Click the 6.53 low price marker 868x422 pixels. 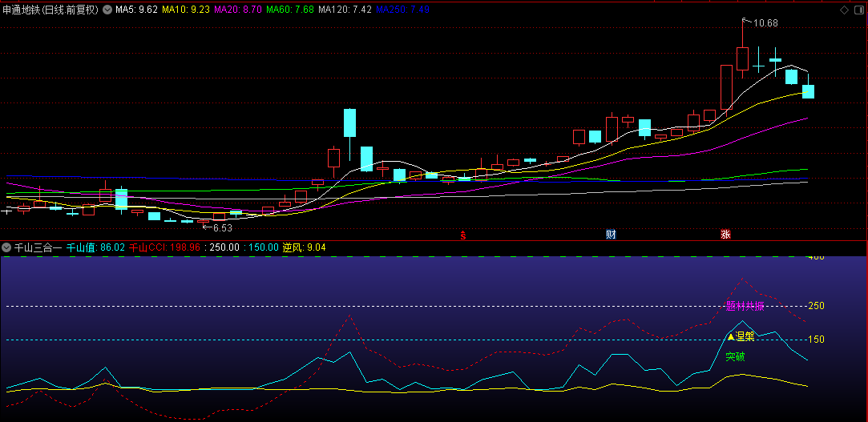[x=221, y=228]
